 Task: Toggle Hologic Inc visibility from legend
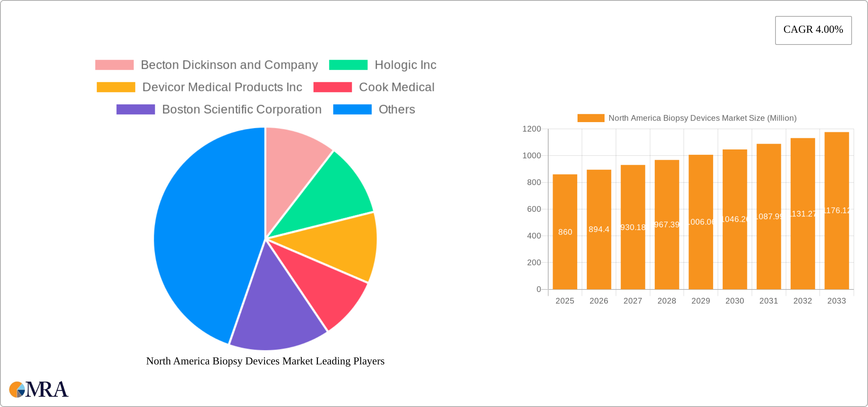406,65
